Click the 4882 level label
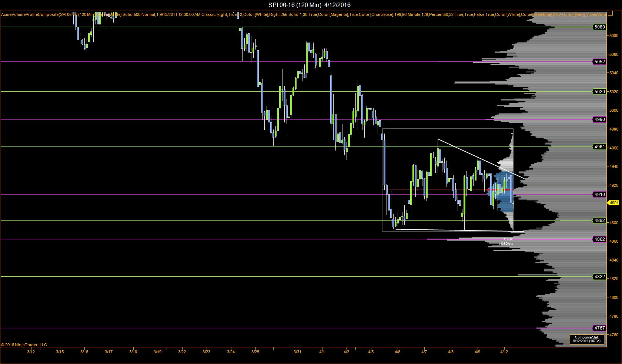Image resolution: width=622 pixels, height=364 pixels. coord(599,221)
